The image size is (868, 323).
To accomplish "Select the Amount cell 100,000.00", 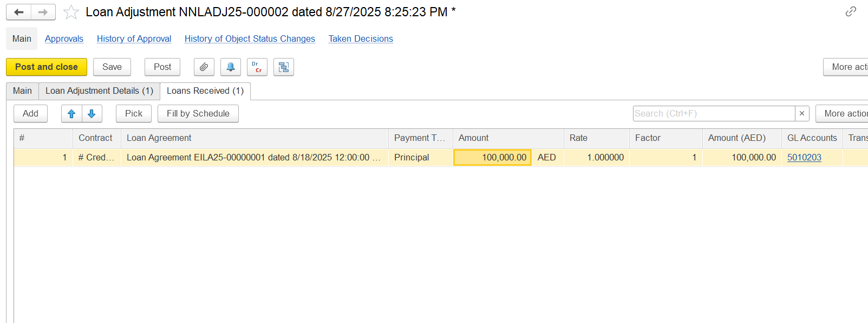I will click(492, 157).
